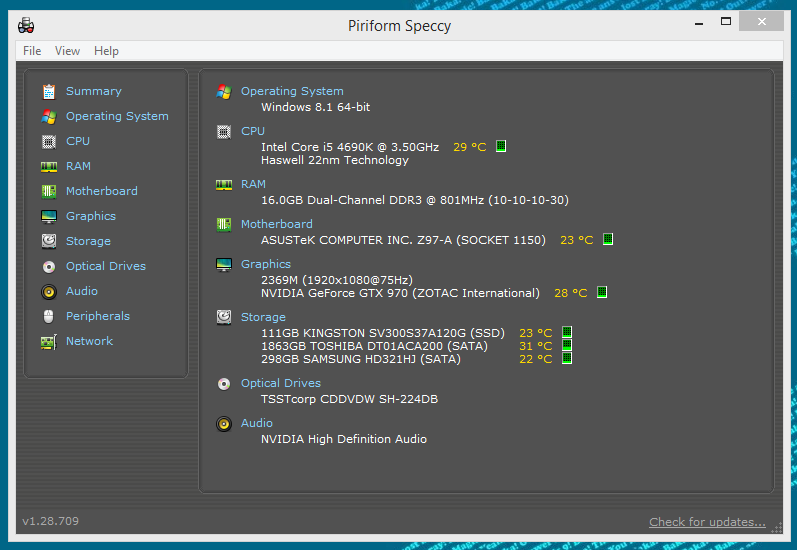Click the Samsung drive temperature indicator icon
This screenshot has width=797, height=550.
click(x=567, y=358)
